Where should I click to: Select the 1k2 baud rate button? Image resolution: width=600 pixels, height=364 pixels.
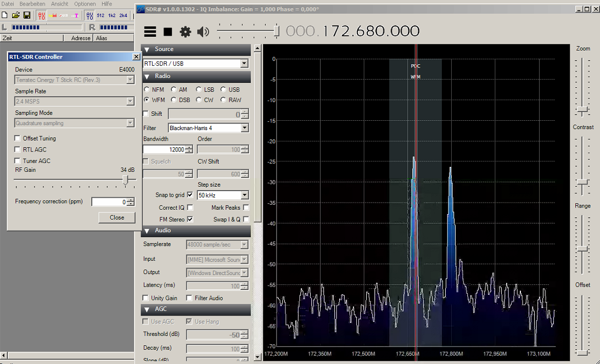tap(112, 15)
